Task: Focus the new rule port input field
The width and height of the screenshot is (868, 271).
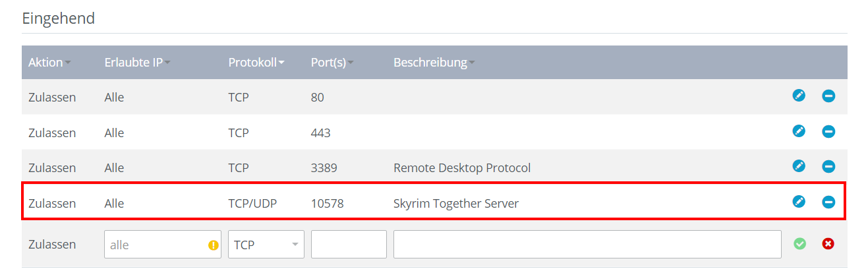Action: pos(349,245)
